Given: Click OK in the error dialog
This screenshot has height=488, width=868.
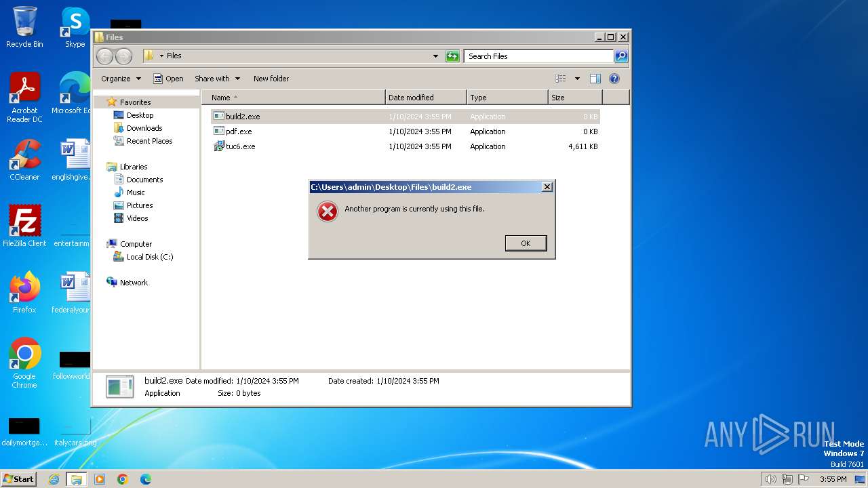Looking at the screenshot, I should coord(526,243).
